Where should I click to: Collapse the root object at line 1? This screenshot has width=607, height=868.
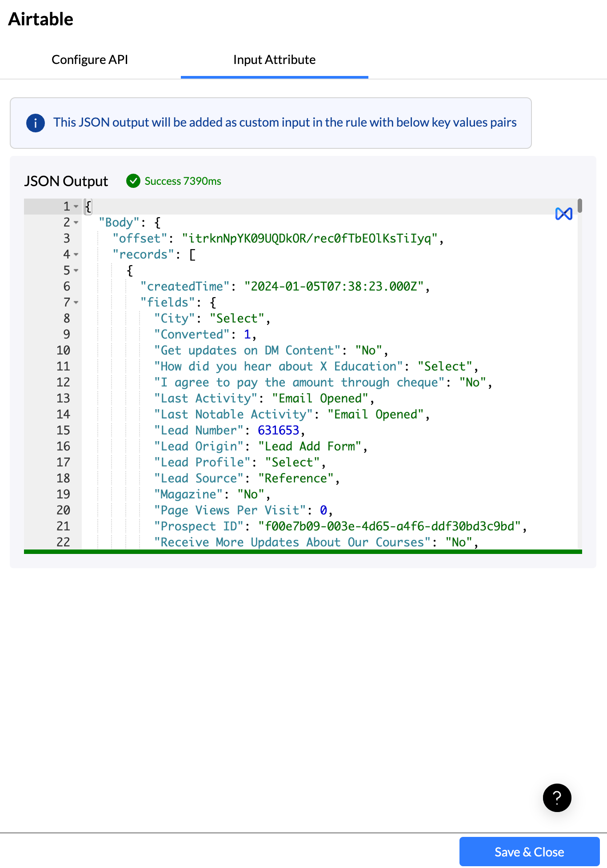(76, 207)
